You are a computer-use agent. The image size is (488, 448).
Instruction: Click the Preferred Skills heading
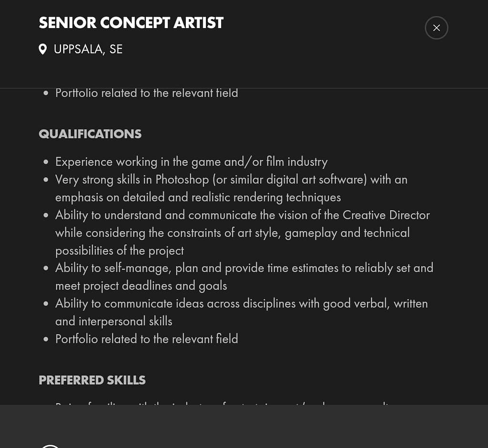92,380
